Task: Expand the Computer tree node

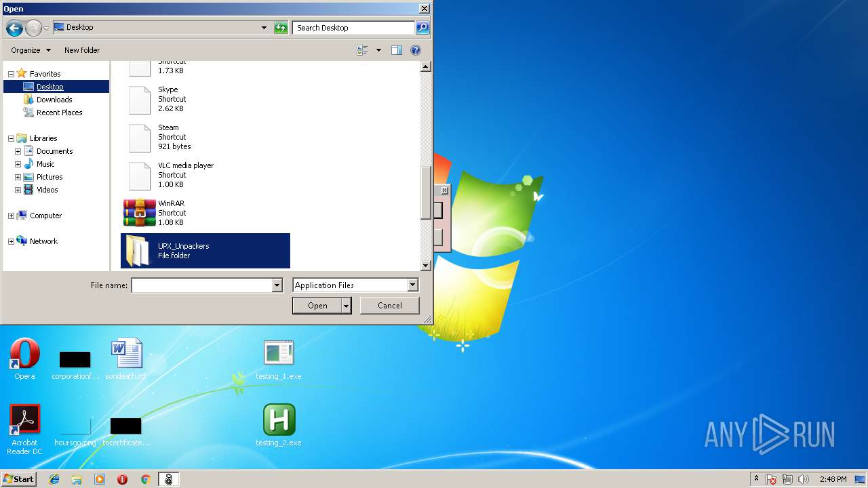Action: (11, 216)
